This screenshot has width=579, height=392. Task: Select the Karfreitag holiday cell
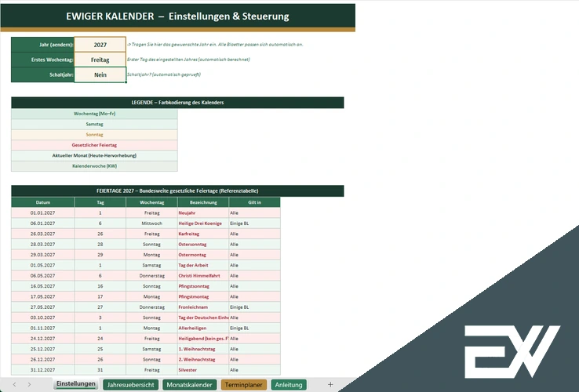click(203, 234)
